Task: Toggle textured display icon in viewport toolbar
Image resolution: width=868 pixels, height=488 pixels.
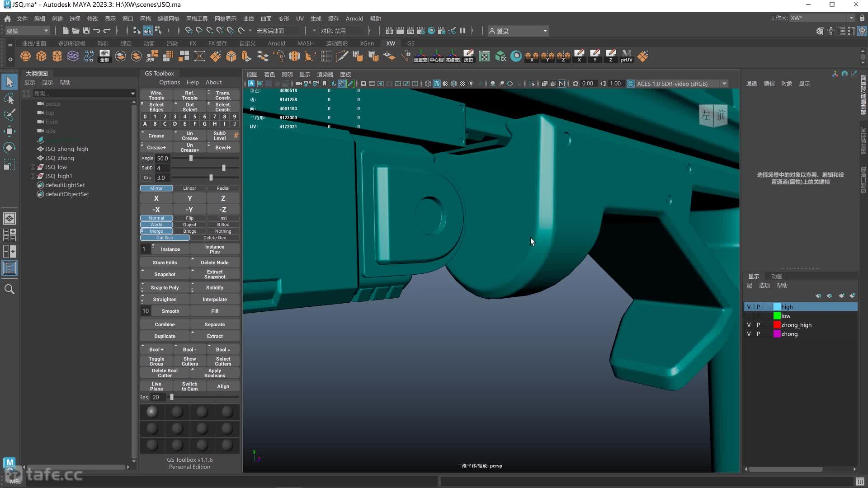Action: (x=462, y=84)
